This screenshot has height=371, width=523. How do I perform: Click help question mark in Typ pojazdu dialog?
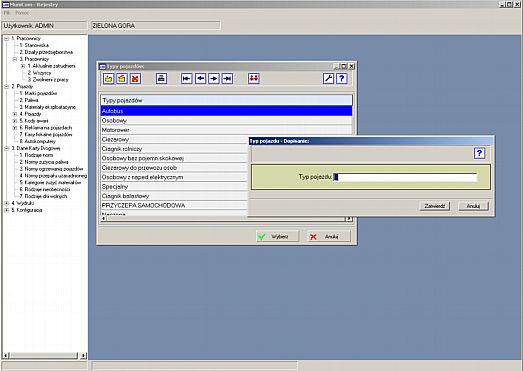479,153
